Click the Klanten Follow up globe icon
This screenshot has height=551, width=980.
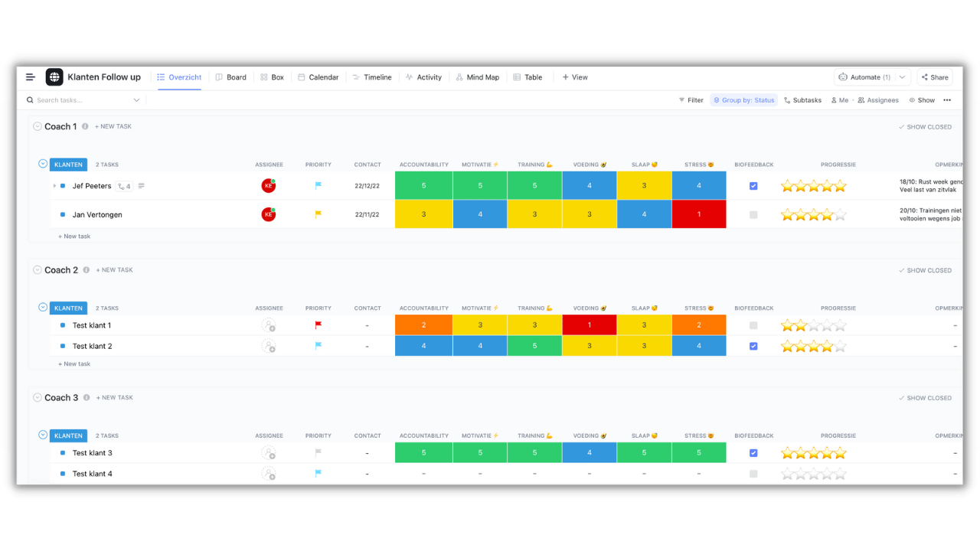point(54,77)
